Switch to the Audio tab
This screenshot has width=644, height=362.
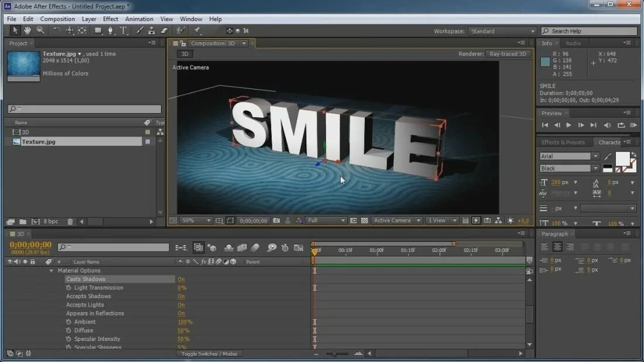coord(573,43)
